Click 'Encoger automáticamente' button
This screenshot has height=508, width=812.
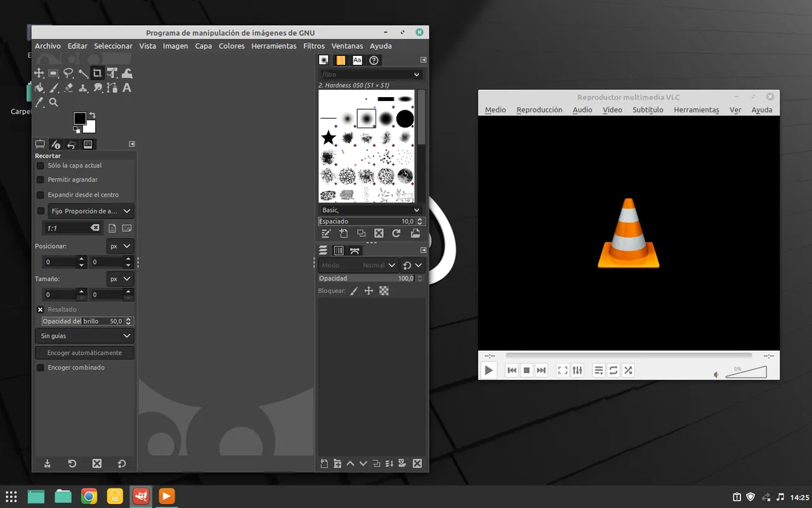(84, 352)
